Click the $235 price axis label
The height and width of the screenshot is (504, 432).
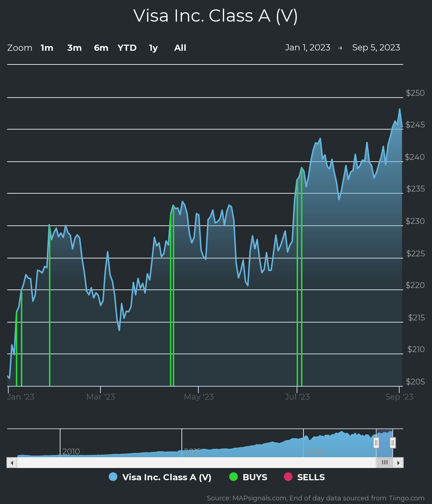415,189
